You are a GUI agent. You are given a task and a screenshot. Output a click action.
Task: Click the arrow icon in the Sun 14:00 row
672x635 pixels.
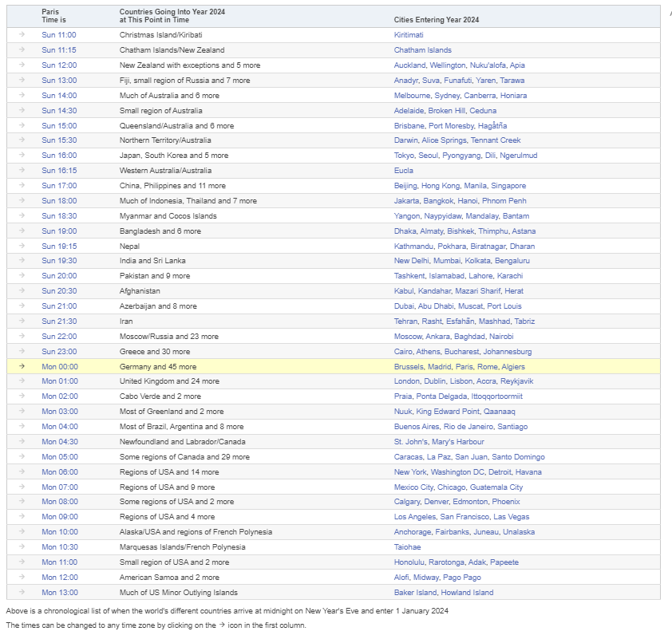tap(22, 95)
